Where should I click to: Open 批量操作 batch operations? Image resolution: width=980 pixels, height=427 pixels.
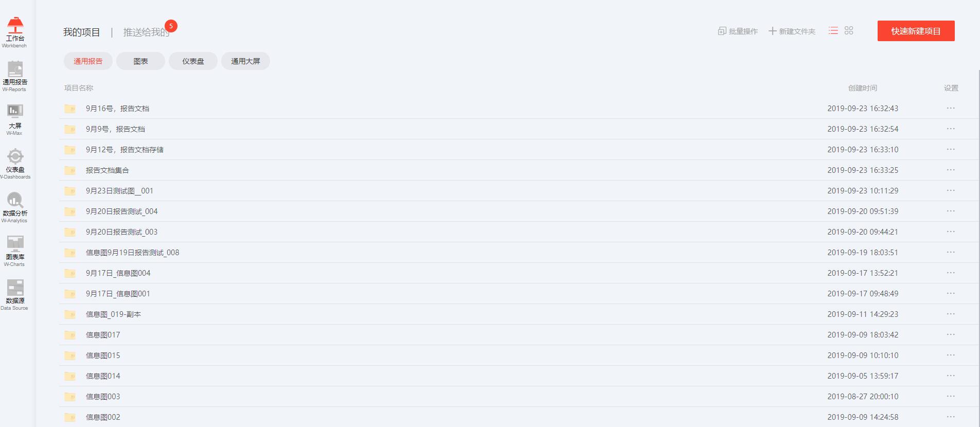[x=738, y=31]
